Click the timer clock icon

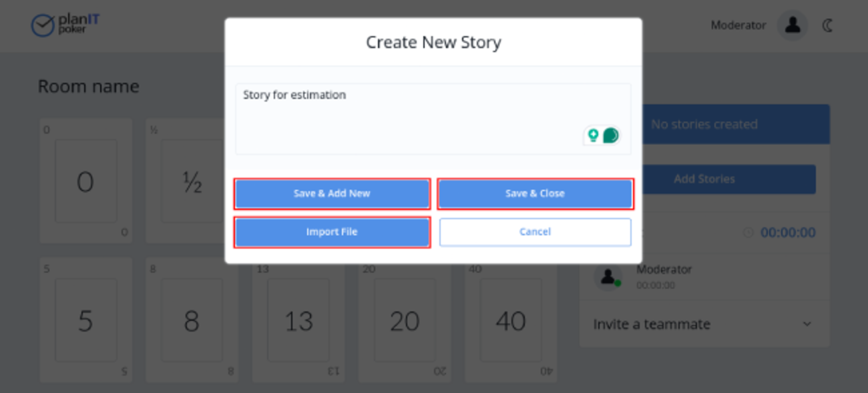pos(748,233)
